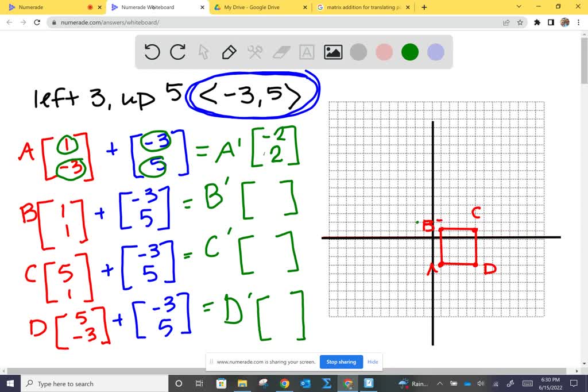Screen dimensions: 588x392
Task: Open the Insert Image tool
Action: [332, 52]
